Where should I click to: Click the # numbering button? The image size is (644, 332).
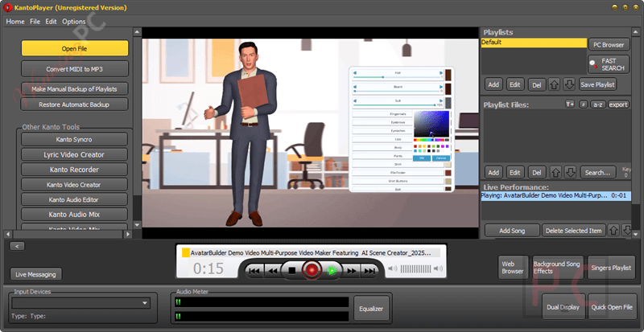coord(583,105)
